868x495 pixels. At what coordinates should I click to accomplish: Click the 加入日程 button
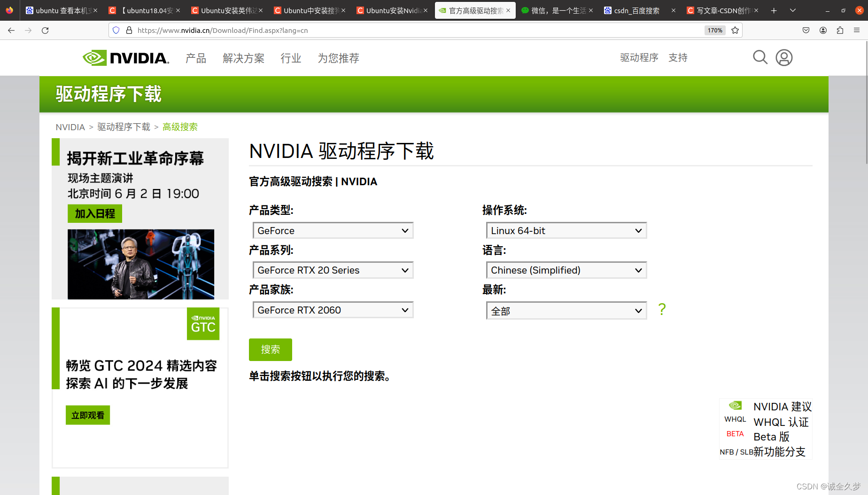tap(95, 214)
